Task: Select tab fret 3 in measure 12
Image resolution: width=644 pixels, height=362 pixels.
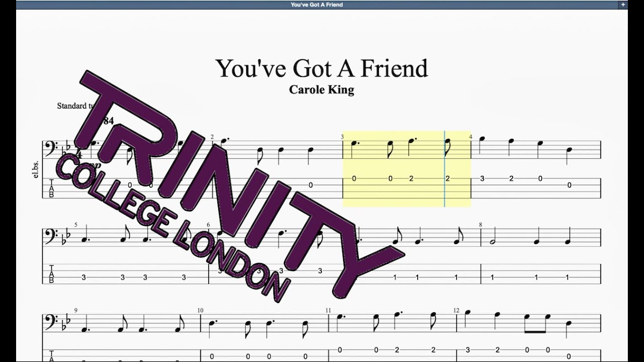Action: pyautogui.click(x=468, y=350)
